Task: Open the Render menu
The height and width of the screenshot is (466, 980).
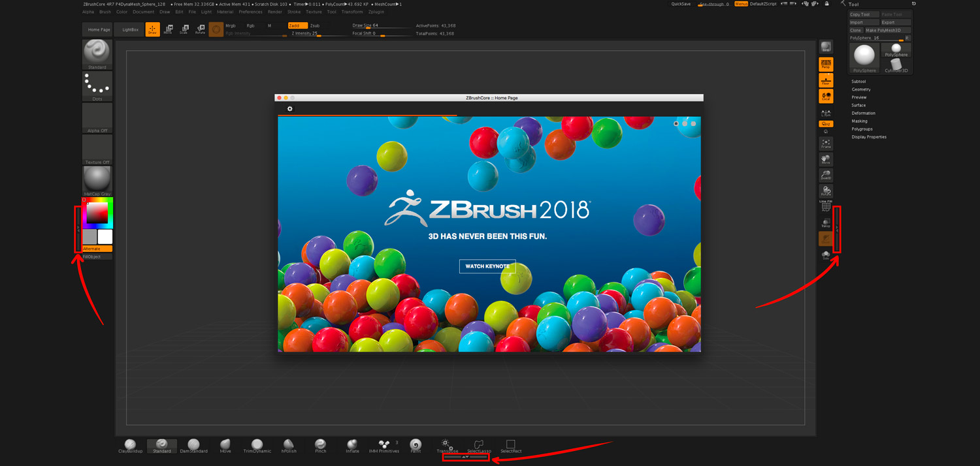Action: [x=275, y=12]
